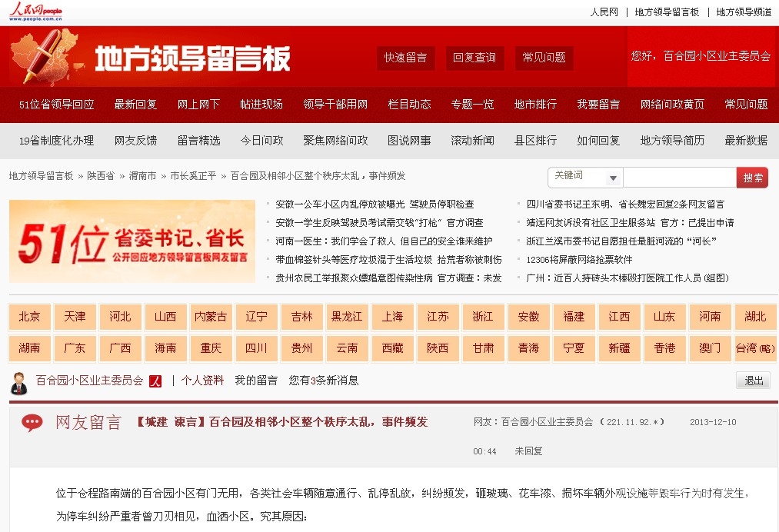This screenshot has width=779, height=532.
Task: Select the 西藏 province button
Action: pos(392,348)
